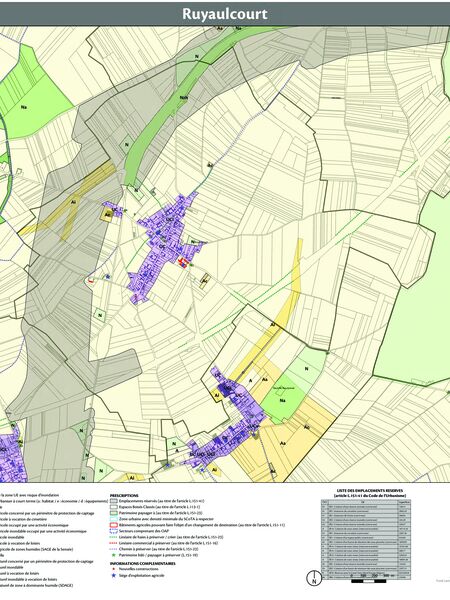Click the PRESCRIPTIONS legend heading

[x=124, y=495]
